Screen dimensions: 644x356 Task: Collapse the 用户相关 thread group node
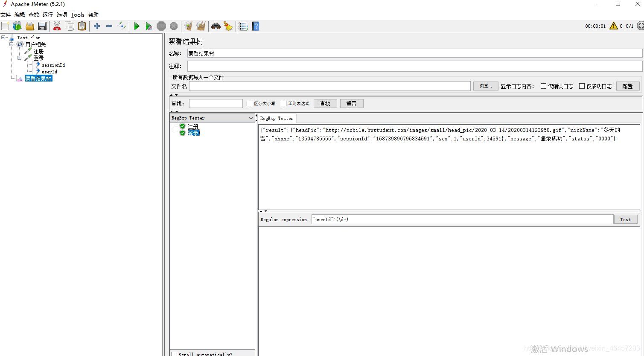(x=12, y=44)
